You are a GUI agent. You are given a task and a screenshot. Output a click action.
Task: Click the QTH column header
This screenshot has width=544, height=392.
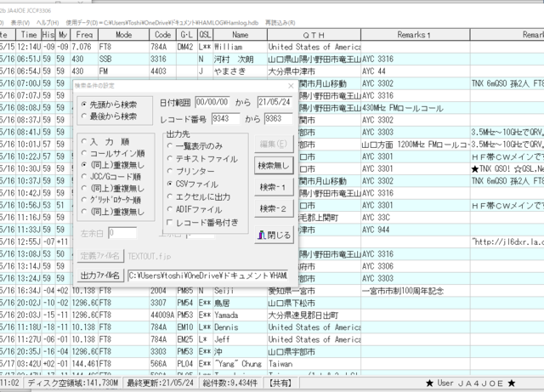(x=314, y=35)
